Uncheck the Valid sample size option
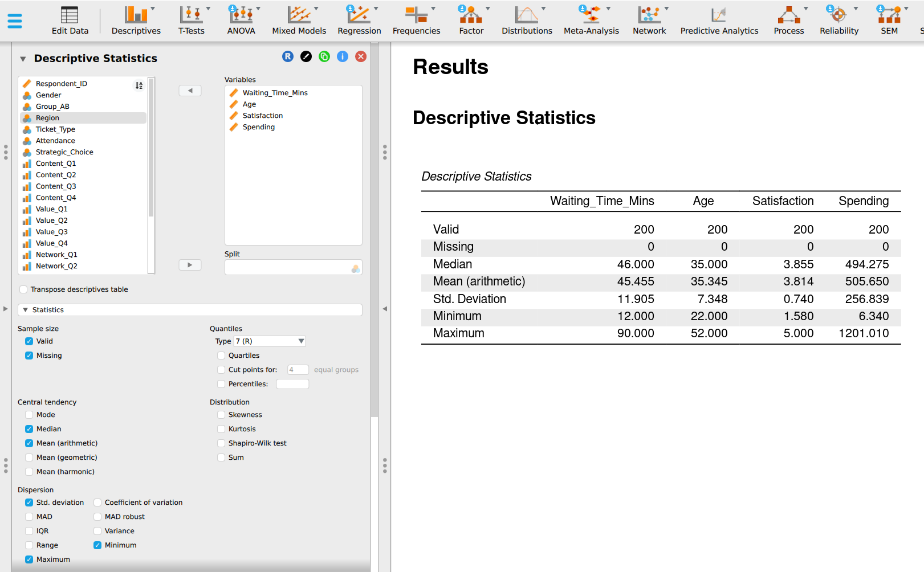The image size is (924, 572). tap(29, 341)
